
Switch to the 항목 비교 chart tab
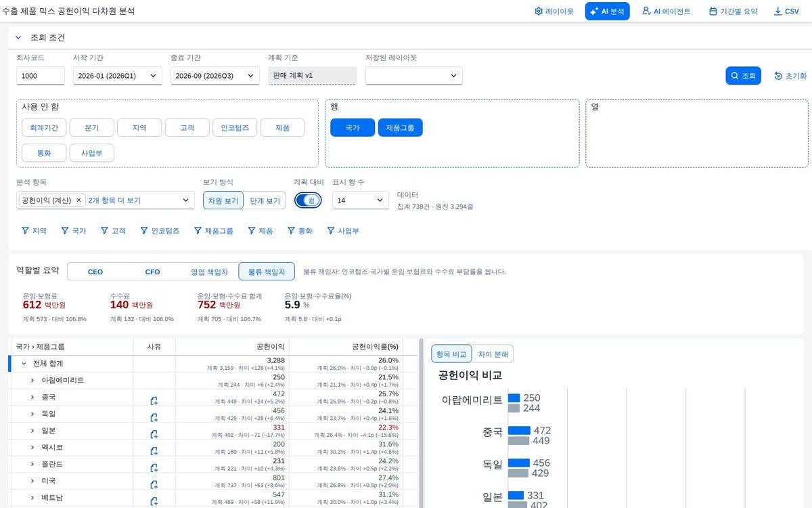click(451, 354)
